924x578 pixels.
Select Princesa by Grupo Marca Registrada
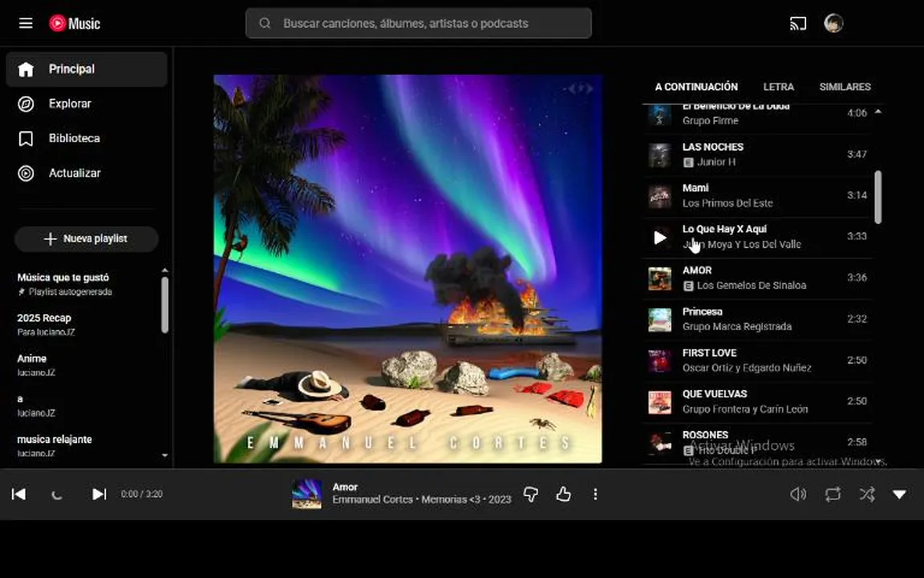(758, 319)
